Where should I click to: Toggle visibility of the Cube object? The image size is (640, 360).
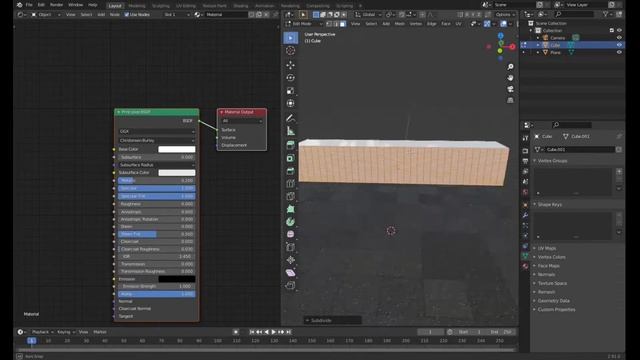619,45
